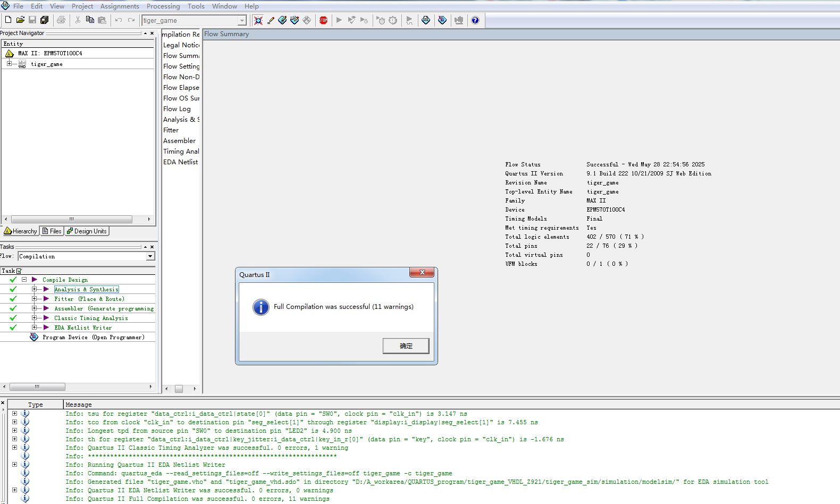This screenshot has width=840, height=504.
Task: Run Fitter with its purple play arrow
Action: coord(46,299)
